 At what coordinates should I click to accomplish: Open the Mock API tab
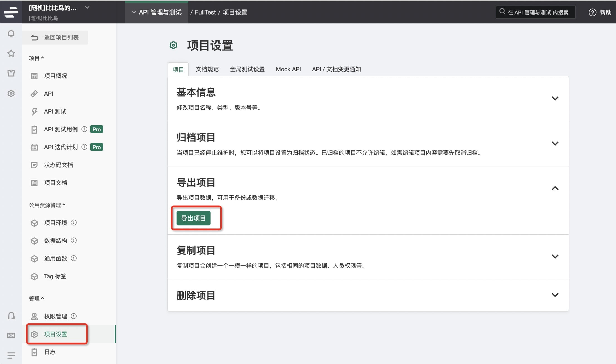288,69
